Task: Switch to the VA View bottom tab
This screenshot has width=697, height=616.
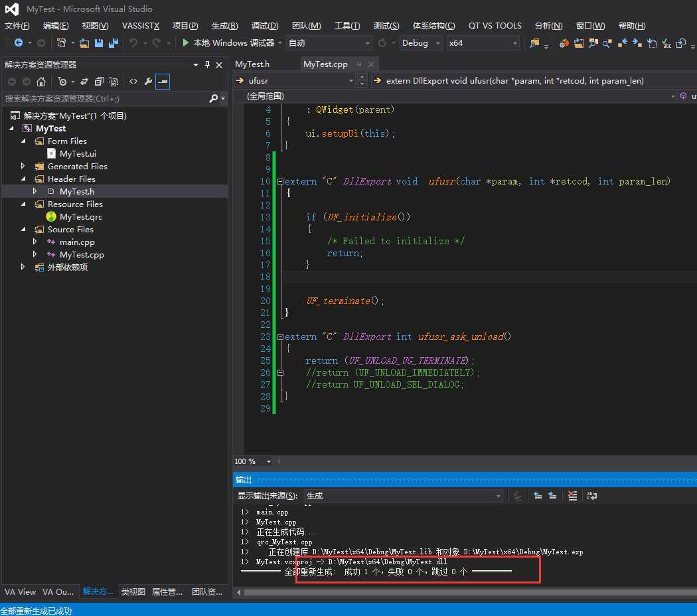Action: click(20, 591)
